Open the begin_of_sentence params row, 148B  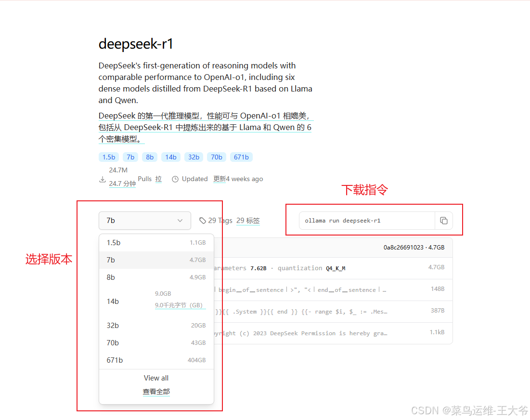333,290
